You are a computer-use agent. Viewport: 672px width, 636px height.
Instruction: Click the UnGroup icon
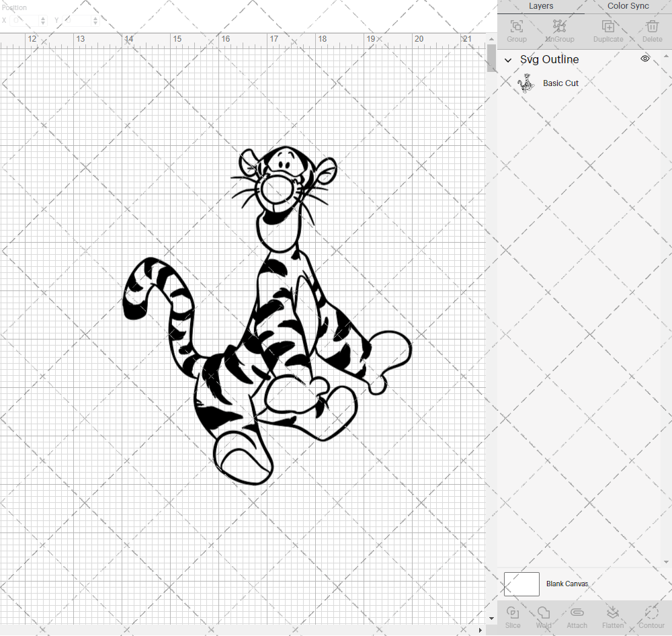point(560,27)
